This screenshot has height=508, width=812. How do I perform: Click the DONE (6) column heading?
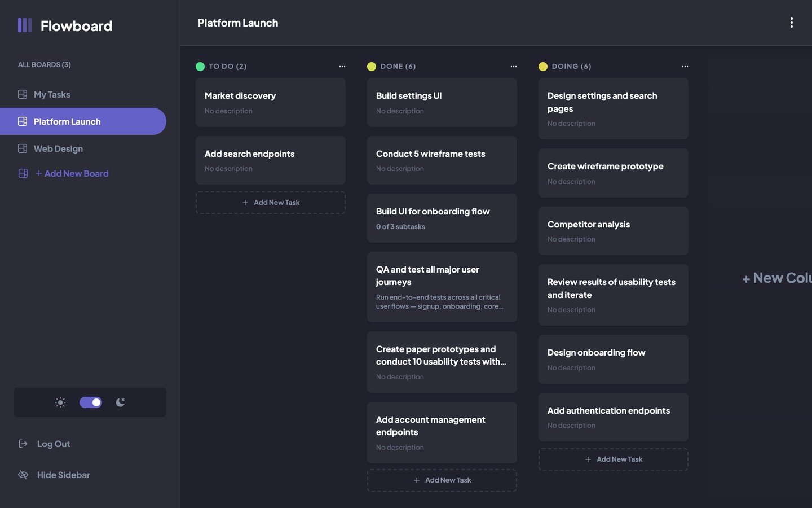click(398, 67)
